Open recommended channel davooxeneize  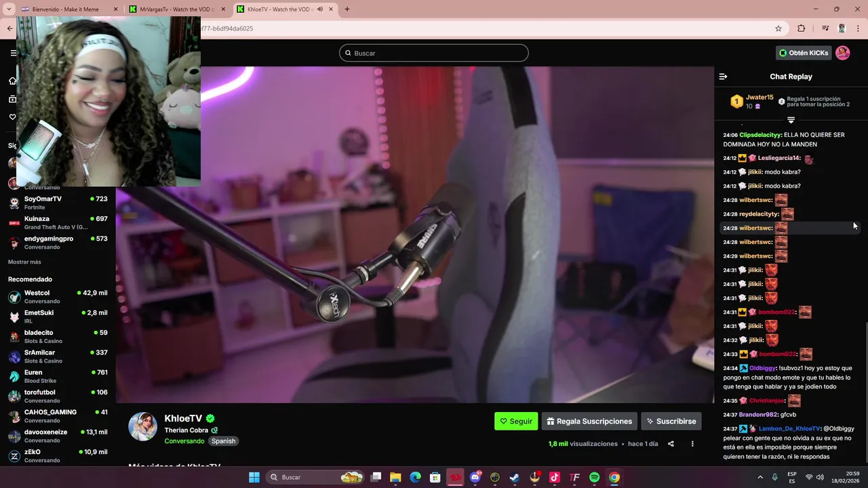point(58,436)
